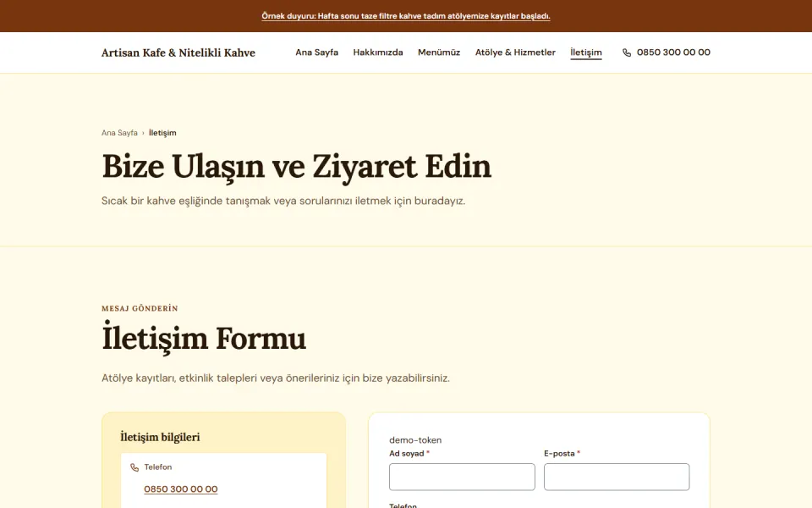Click the İletişim breadcrumb entry
The image size is (812, 508).
(x=162, y=133)
